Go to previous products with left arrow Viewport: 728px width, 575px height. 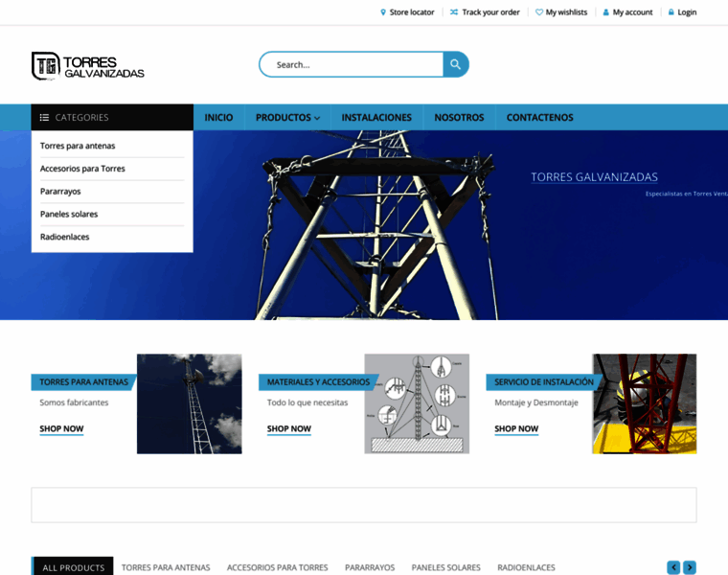coord(673,567)
